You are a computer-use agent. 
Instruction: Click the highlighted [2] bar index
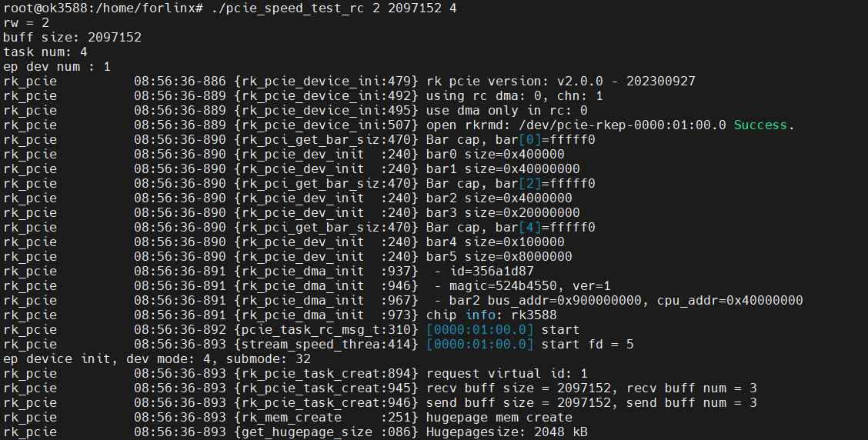[x=529, y=183]
